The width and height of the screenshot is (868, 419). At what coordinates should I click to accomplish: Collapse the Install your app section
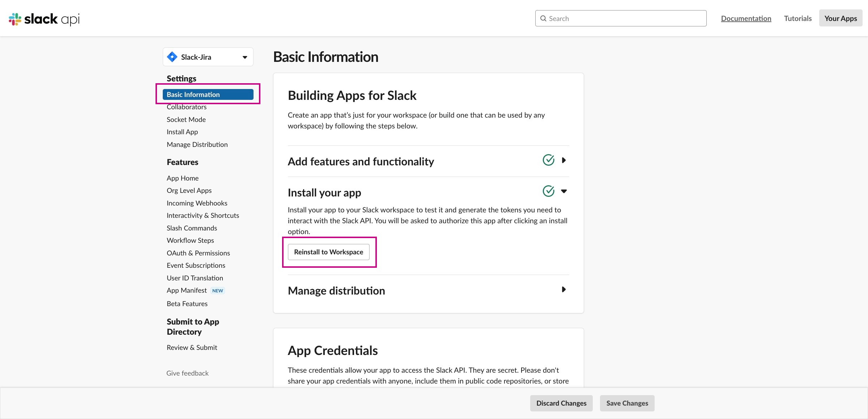(564, 191)
